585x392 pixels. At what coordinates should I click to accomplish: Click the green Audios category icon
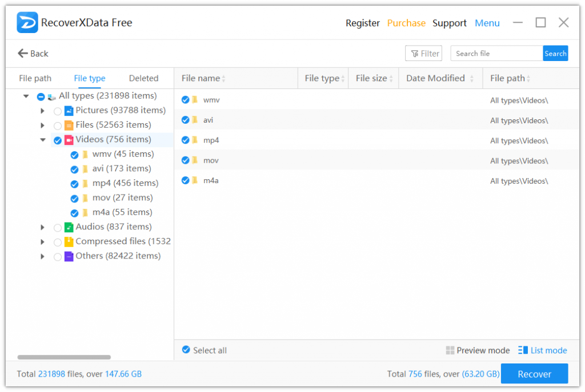(69, 227)
